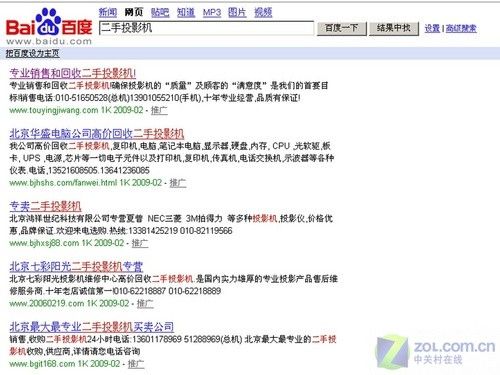Click the Baidu paw logo

(x=49, y=26)
